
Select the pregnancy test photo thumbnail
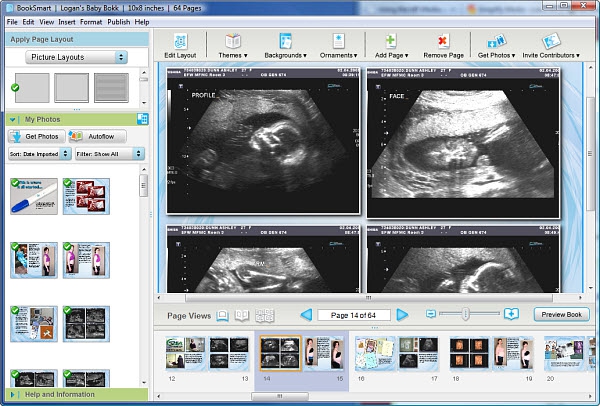tap(34, 196)
